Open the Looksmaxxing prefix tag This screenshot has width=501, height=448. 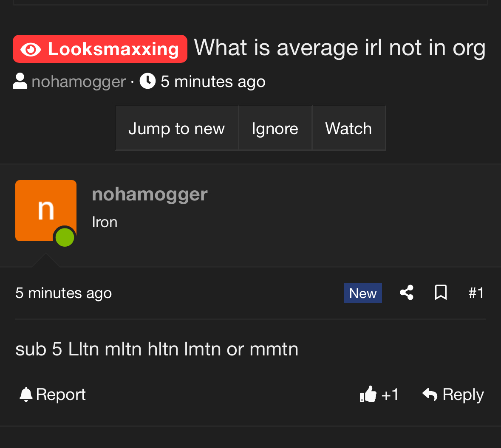click(x=100, y=49)
